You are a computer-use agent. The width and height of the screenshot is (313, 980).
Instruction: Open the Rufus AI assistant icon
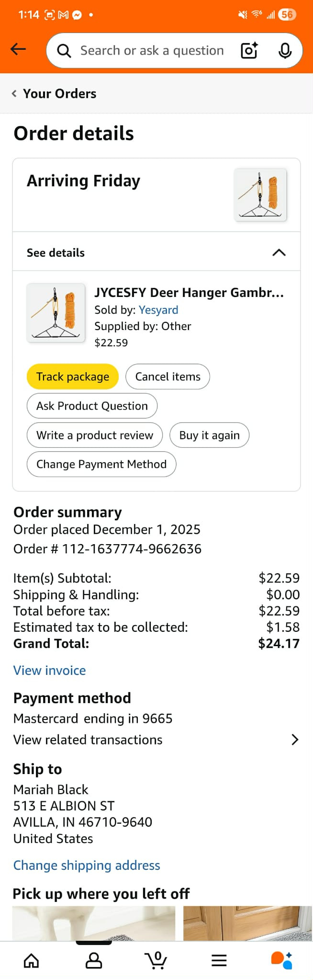pyautogui.click(x=281, y=960)
